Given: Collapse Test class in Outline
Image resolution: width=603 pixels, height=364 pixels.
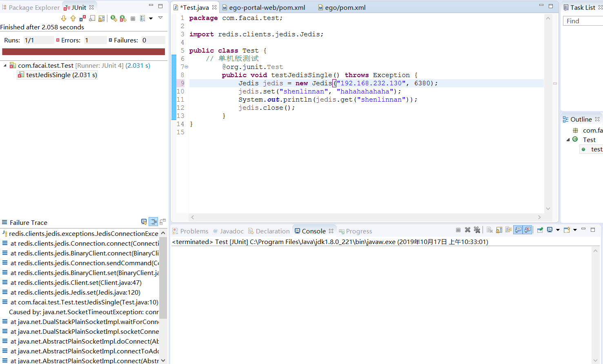Looking at the screenshot, I should pos(568,140).
